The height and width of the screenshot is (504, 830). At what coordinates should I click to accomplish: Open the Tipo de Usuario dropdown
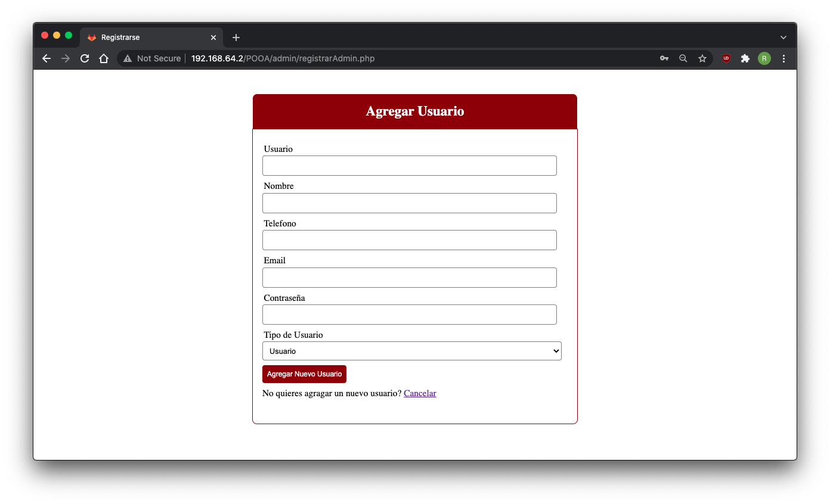click(x=411, y=350)
